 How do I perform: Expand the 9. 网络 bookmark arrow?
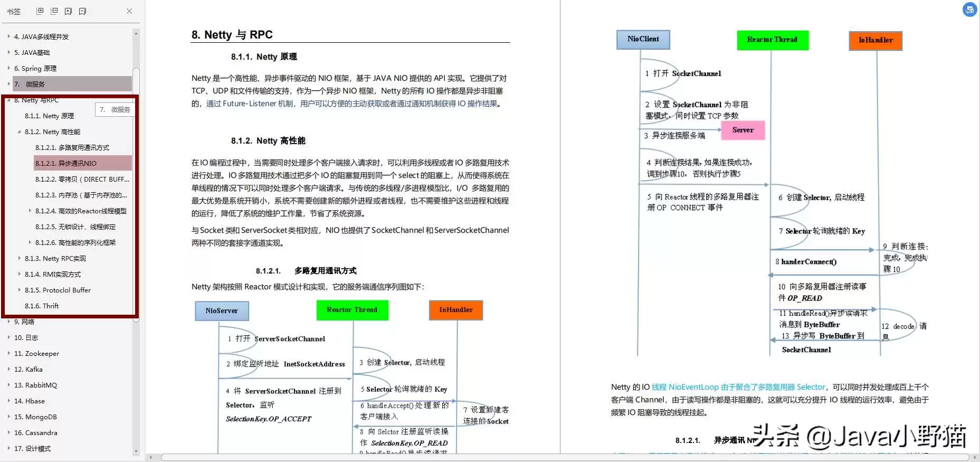pos(8,322)
